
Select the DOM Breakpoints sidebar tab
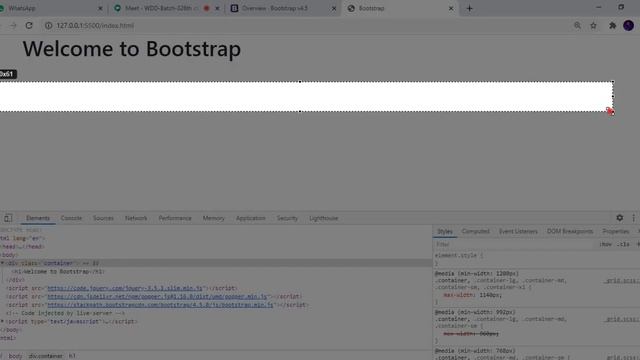click(570, 231)
